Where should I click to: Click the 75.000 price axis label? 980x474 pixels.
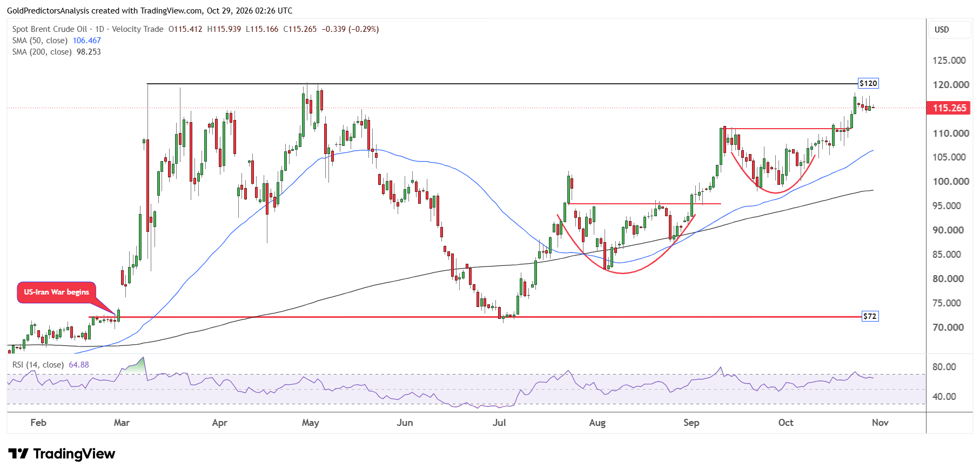click(947, 303)
